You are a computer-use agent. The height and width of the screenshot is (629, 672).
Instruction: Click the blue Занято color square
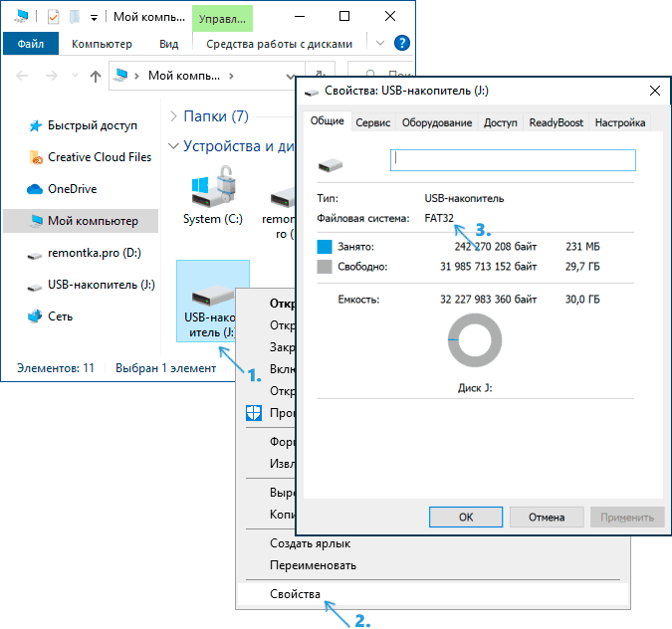point(324,246)
